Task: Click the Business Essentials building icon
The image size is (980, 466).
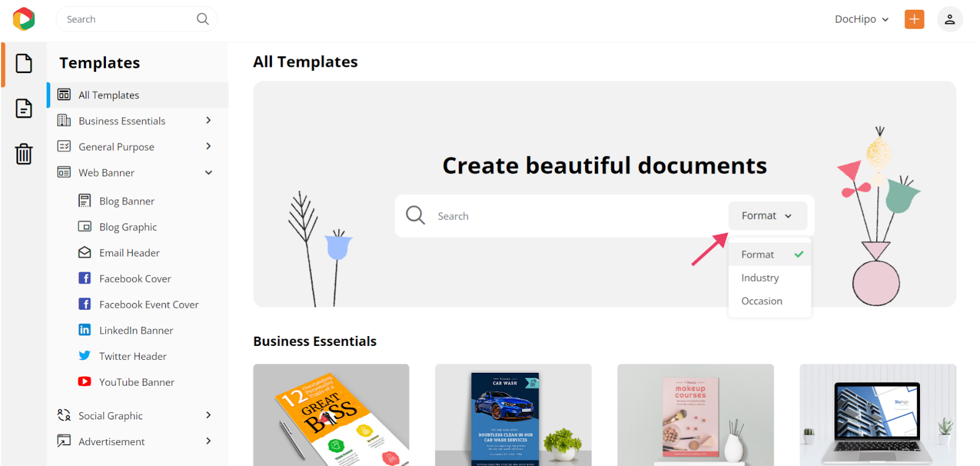Action: [64, 120]
